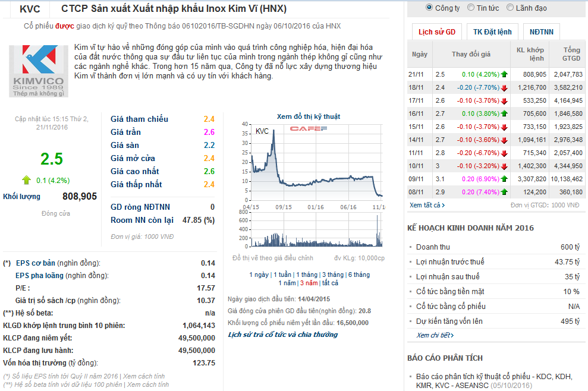Select the 3 năm chart range
Image resolution: width=588 pixels, height=391 pixels.
[309, 283]
